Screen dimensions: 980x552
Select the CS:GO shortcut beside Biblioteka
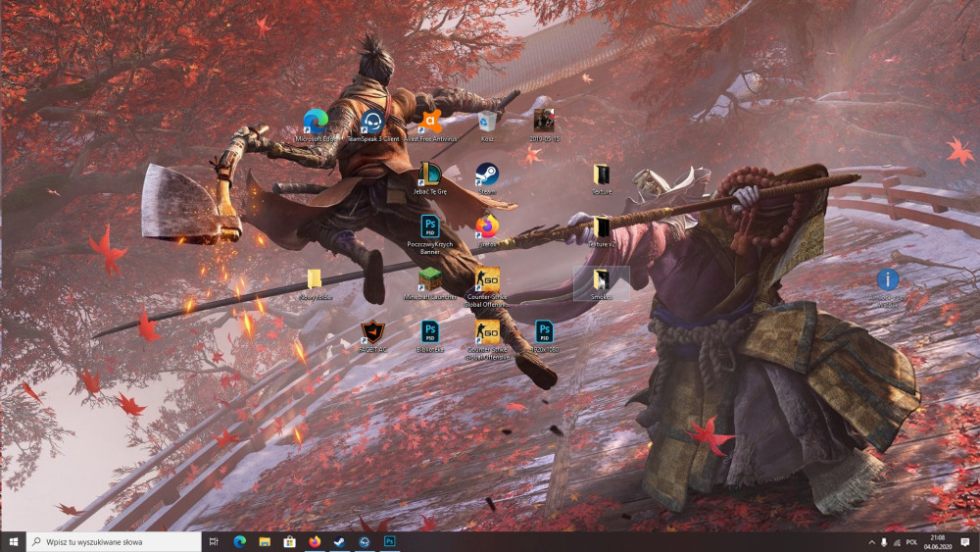[487, 340]
